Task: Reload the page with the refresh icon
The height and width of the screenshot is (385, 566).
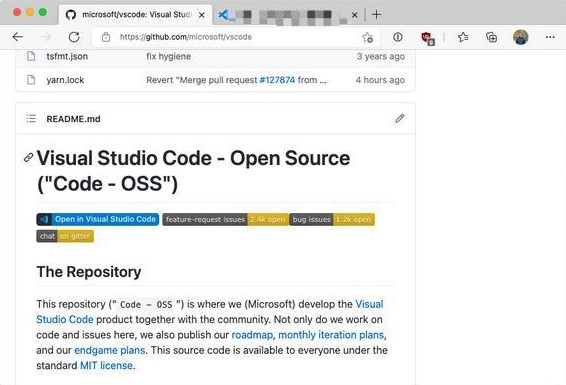Action: click(74, 37)
